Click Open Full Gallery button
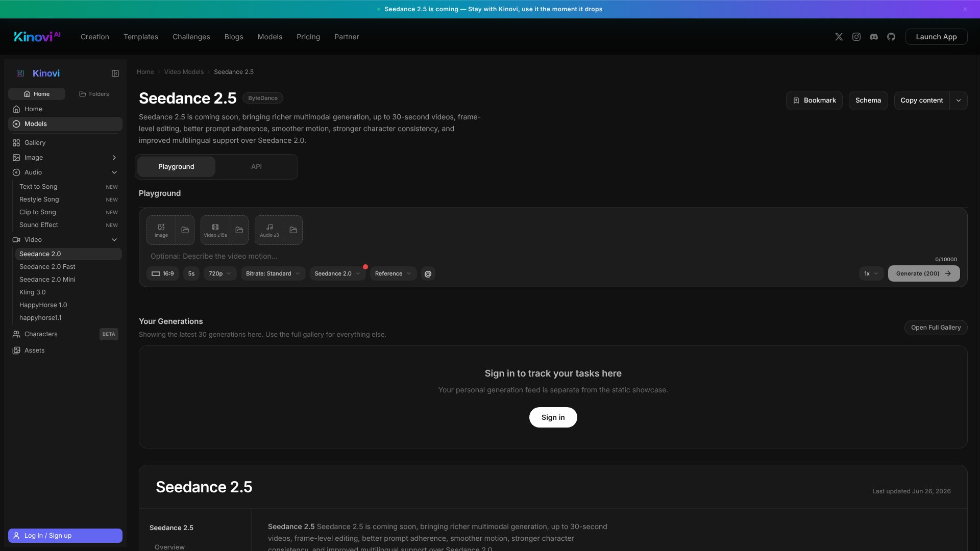The height and width of the screenshot is (551, 980). click(936, 328)
